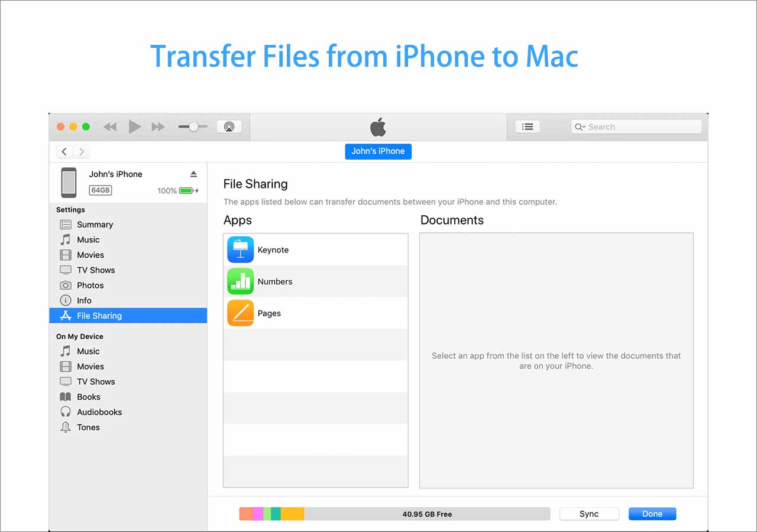Viewport: 757px width, 532px height.
Task: Click the rewind playback button
Action: (110, 126)
